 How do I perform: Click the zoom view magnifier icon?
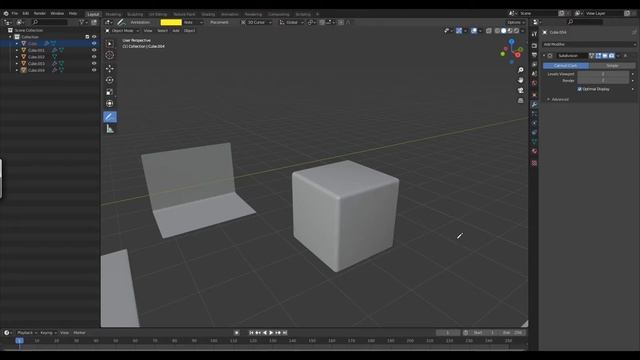pos(520,70)
